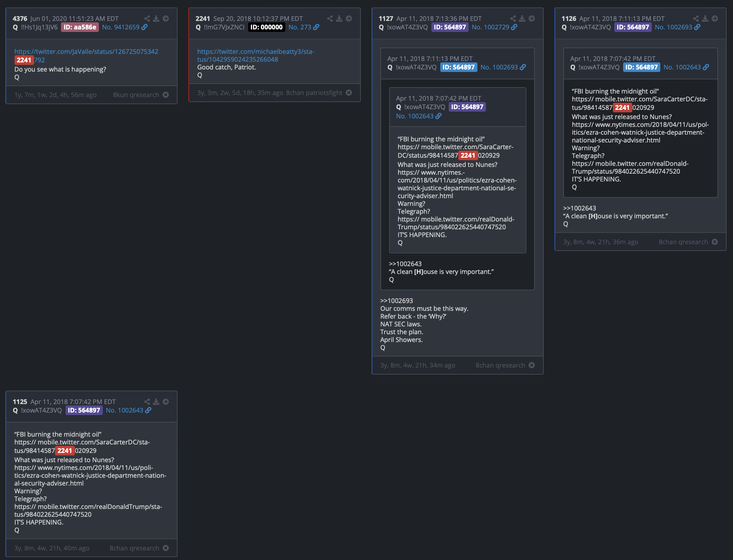Click "IT'S HAPPENING." line in post 1125
The width and height of the screenshot is (733, 560).
[39, 522]
